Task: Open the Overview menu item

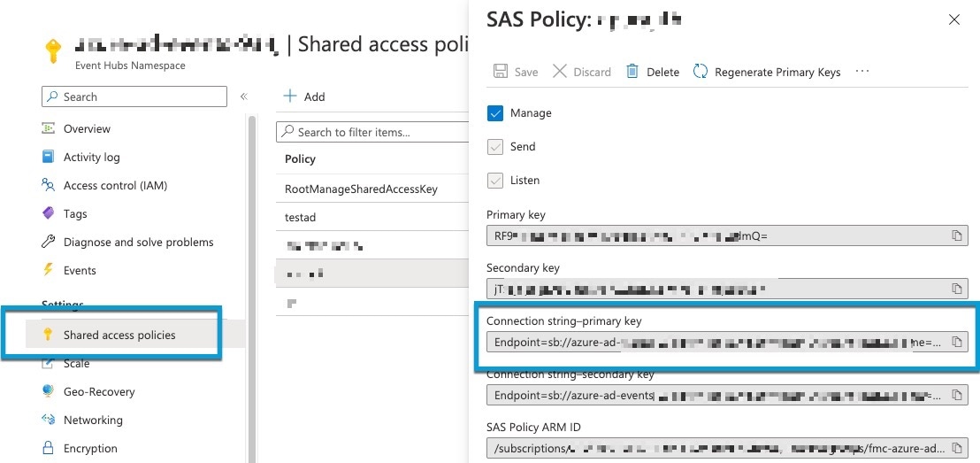Action: coord(87,129)
